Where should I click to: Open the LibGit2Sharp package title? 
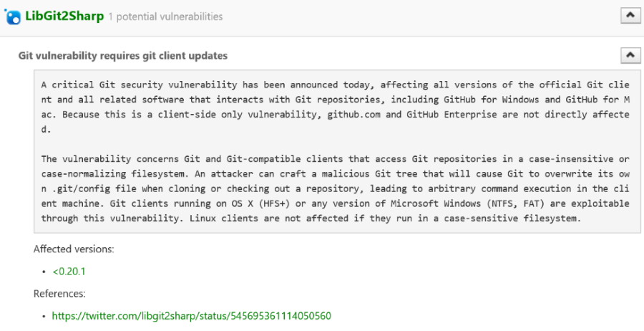(x=64, y=16)
